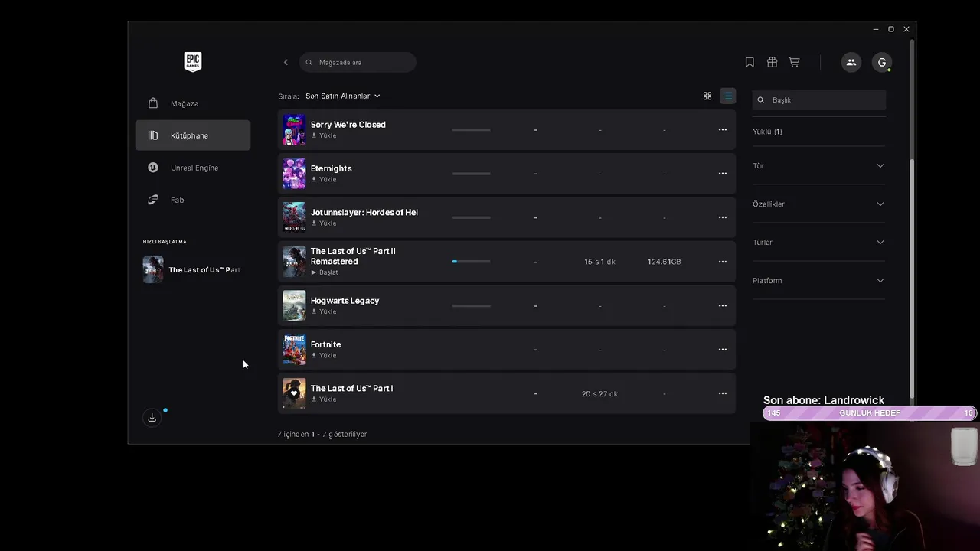This screenshot has width=980, height=551.
Task: Click the 124.61GB size value
Action: 664,262
